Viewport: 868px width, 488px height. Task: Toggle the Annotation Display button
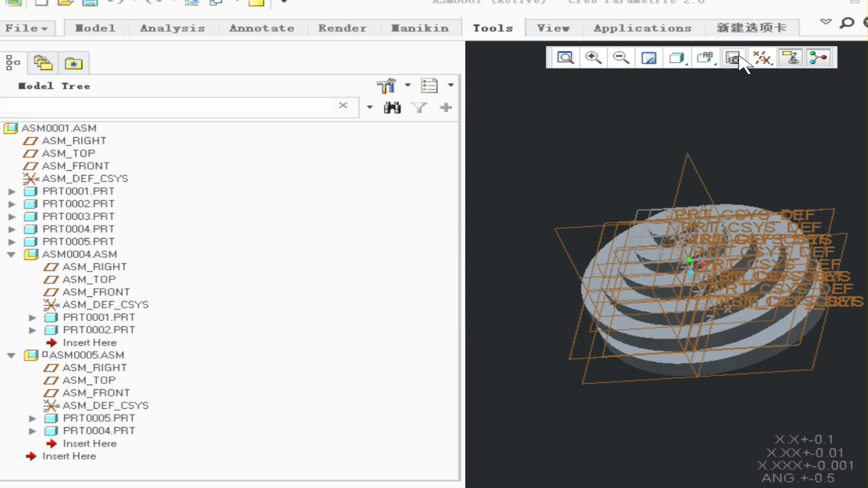click(x=790, y=58)
